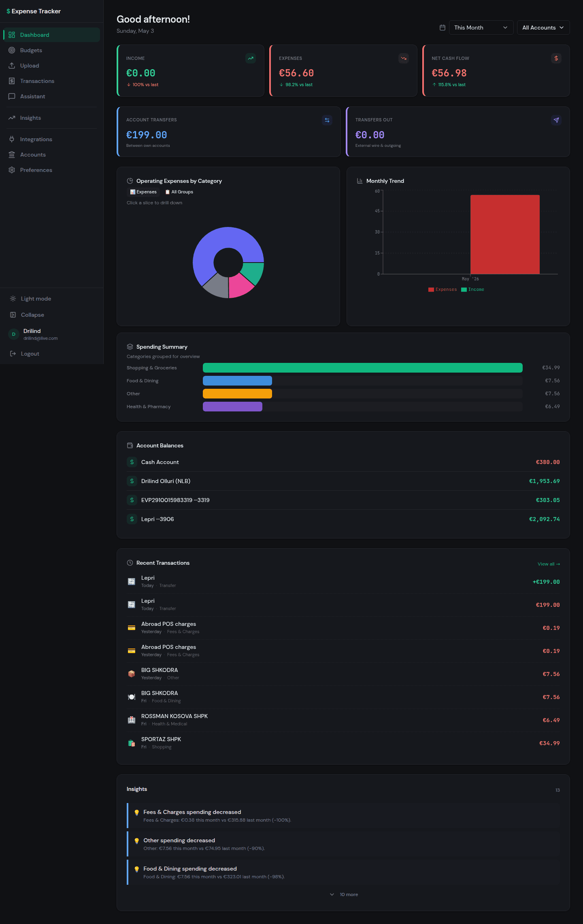
Task: Click the Income trend-up icon
Action: 251,58
